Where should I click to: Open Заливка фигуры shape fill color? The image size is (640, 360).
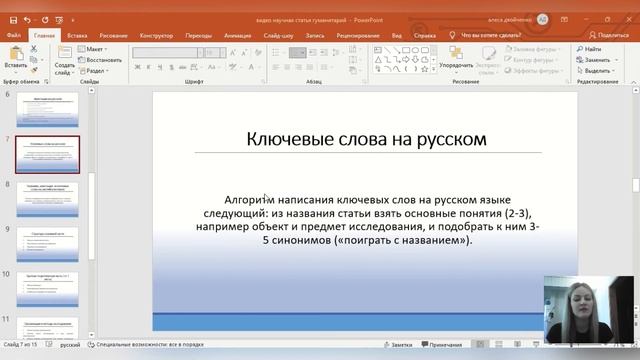coord(532,49)
